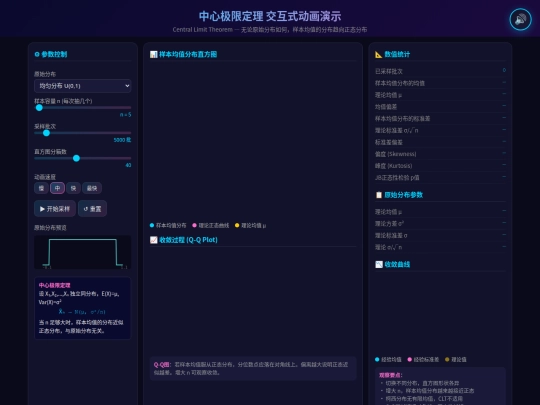
Task: Click the blue 经验均值 legend dot
Action: [377, 359]
